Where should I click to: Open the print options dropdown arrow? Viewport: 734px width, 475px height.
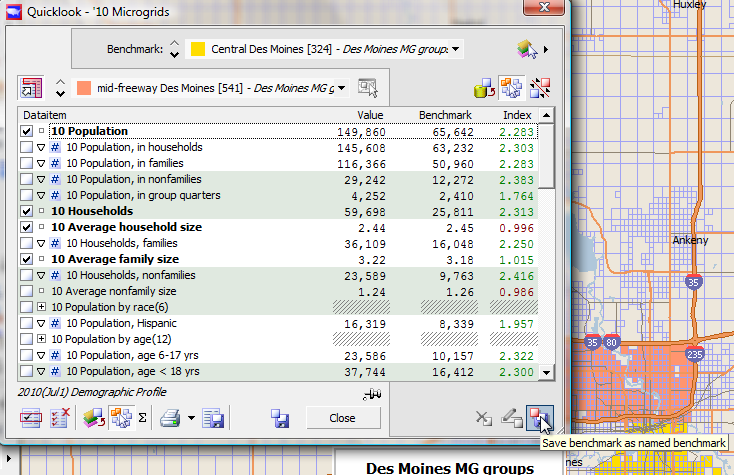point(190,418)
